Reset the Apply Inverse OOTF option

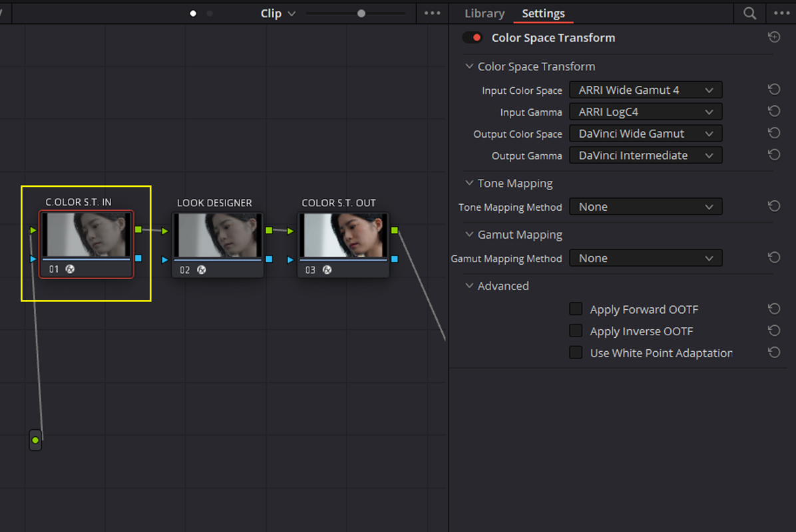(x=773, y=331)
